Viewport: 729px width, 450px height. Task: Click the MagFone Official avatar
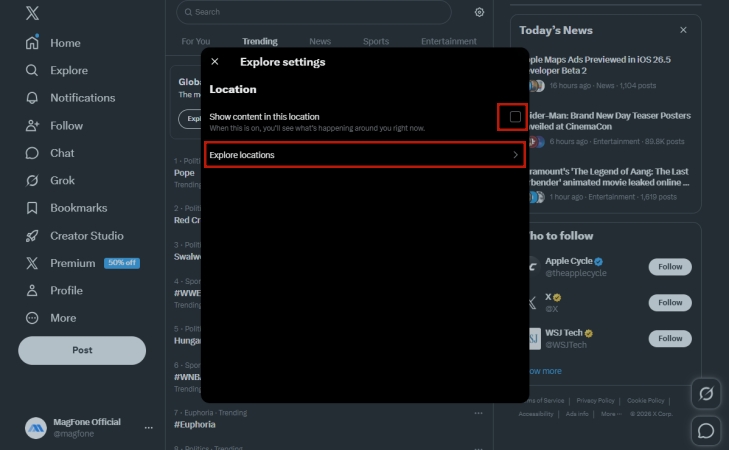(36, 428)
